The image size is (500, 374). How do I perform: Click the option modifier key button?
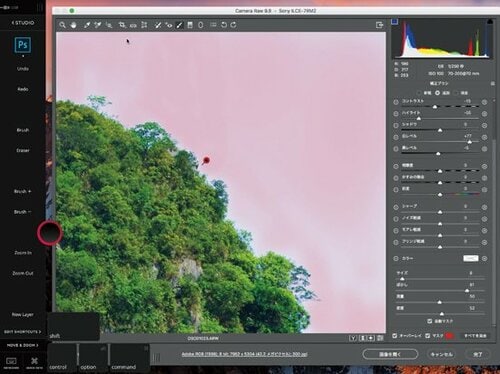(93, 358)
